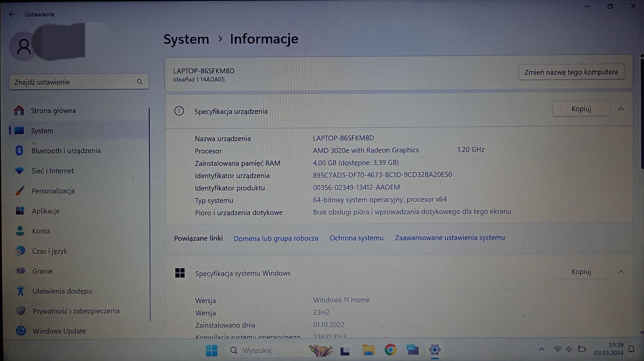Open the notification bell icon
This screenshot has width=644, height=361.
(x=631, y=349)
